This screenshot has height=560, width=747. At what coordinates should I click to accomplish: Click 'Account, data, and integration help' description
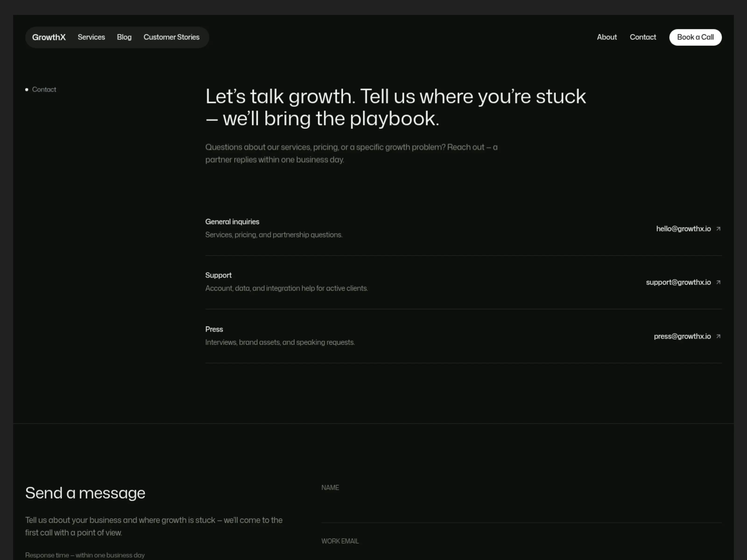(x=286, y=289)
